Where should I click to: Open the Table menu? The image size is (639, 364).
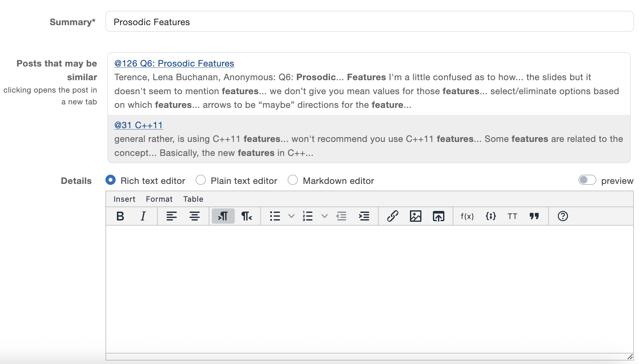[x=193, y=199]
